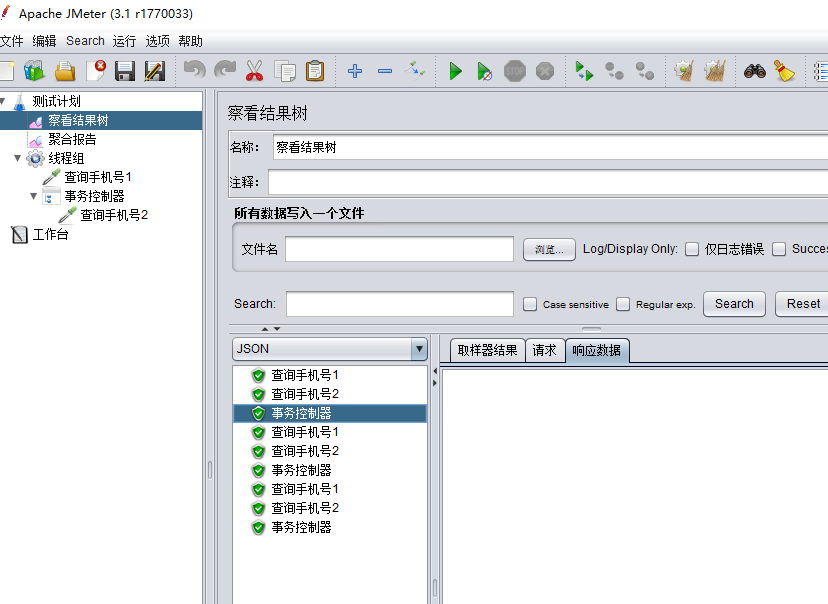
Task: Click the 浏览... browse button
Action: click(x=549, y=249)
